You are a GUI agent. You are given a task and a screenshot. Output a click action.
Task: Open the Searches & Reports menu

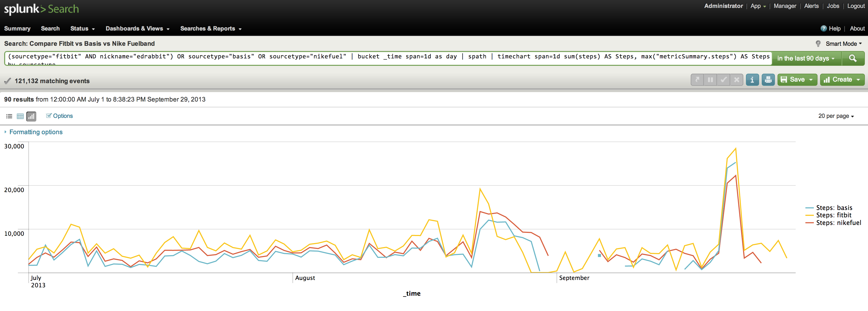pos(211,29)
